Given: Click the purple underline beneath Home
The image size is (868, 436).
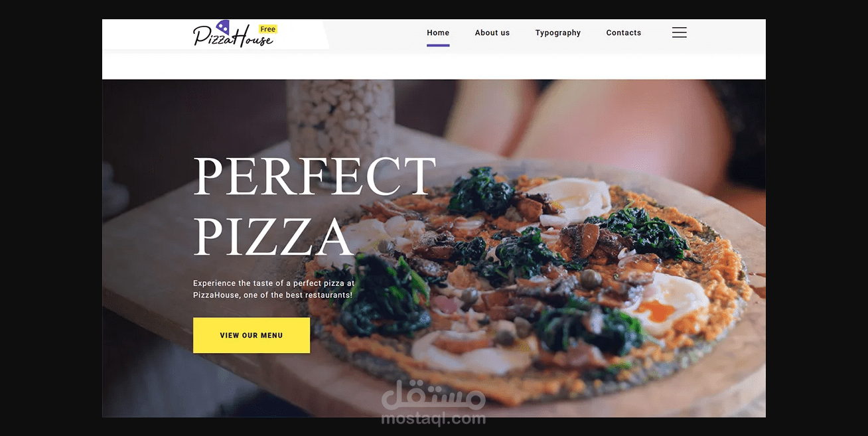Looking at the screenshot, I should point(438,45).
